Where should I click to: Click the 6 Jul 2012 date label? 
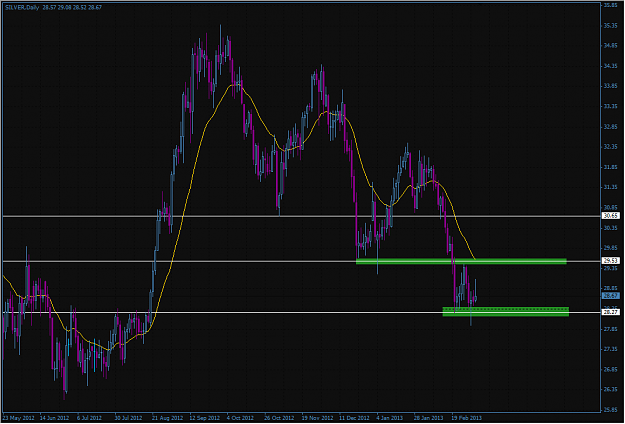(90, 418)
